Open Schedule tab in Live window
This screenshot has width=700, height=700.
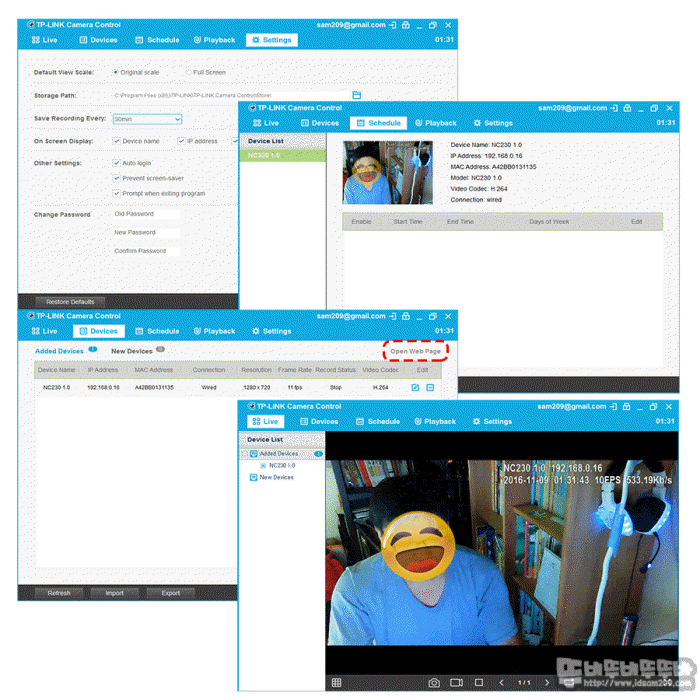tap(378, 421)
